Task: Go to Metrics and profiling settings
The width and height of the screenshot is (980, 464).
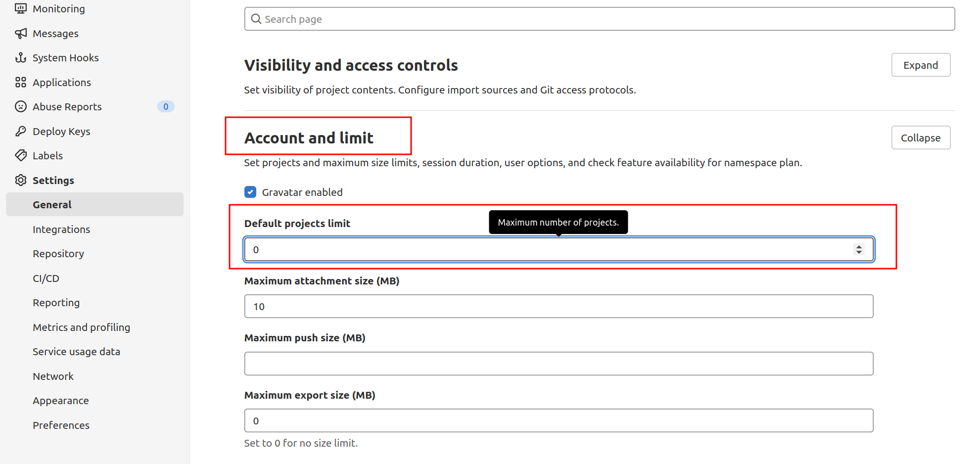Action: (x=81, y=327)
